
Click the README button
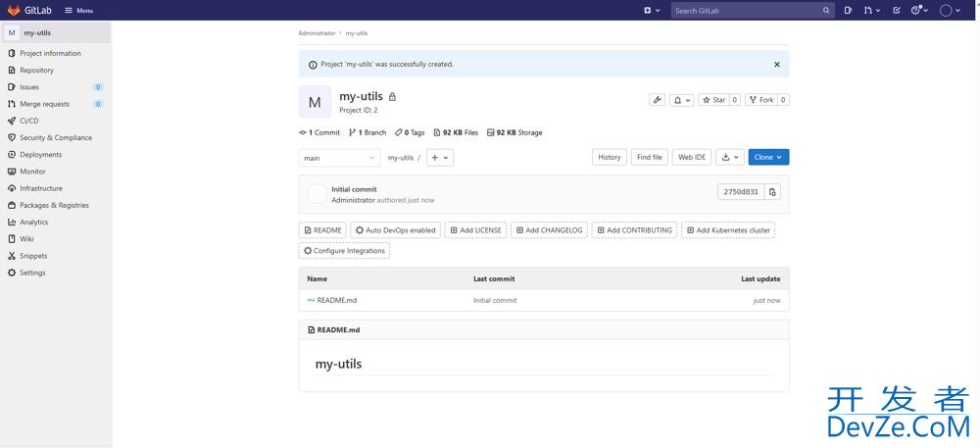322,230
